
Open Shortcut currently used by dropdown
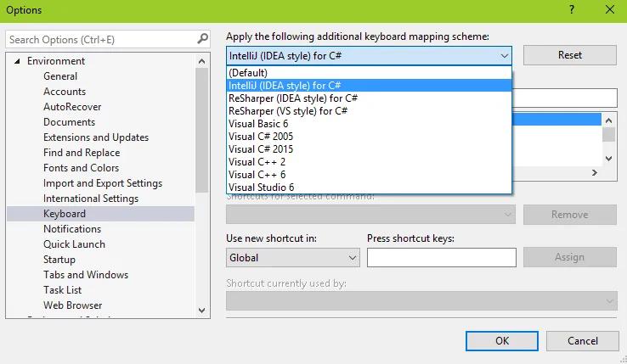point(421,301)
